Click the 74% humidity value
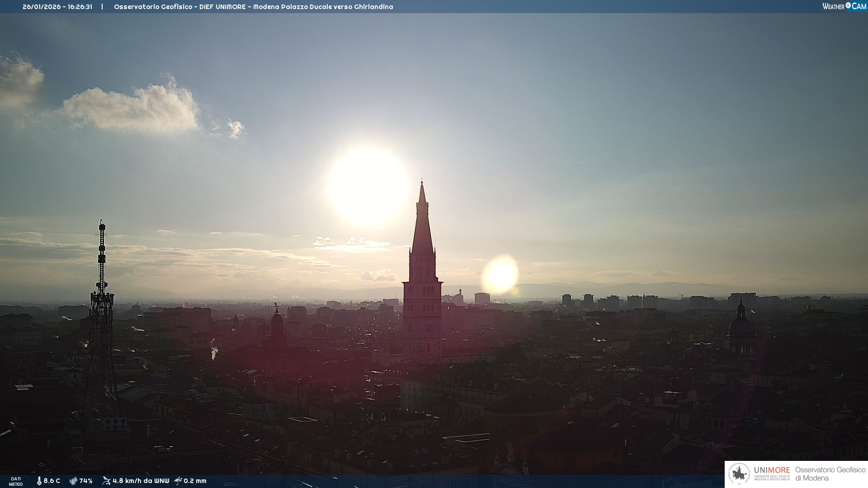 click(x=86, y=481)
